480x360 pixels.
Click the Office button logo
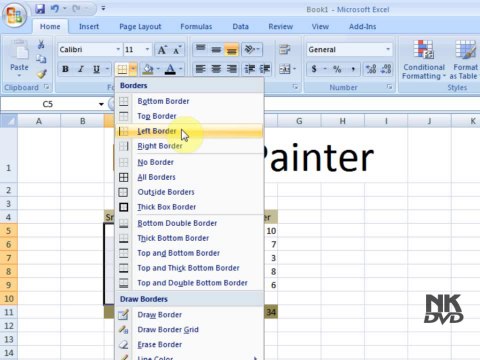pos(14,15)
